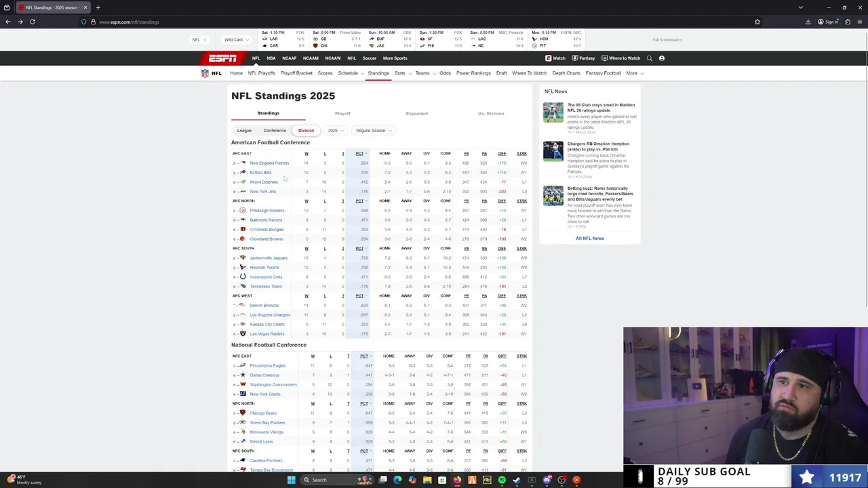Switch to the Expanded standings tab
This screenshot has width=868, height=488.
[x=416, y=113]
